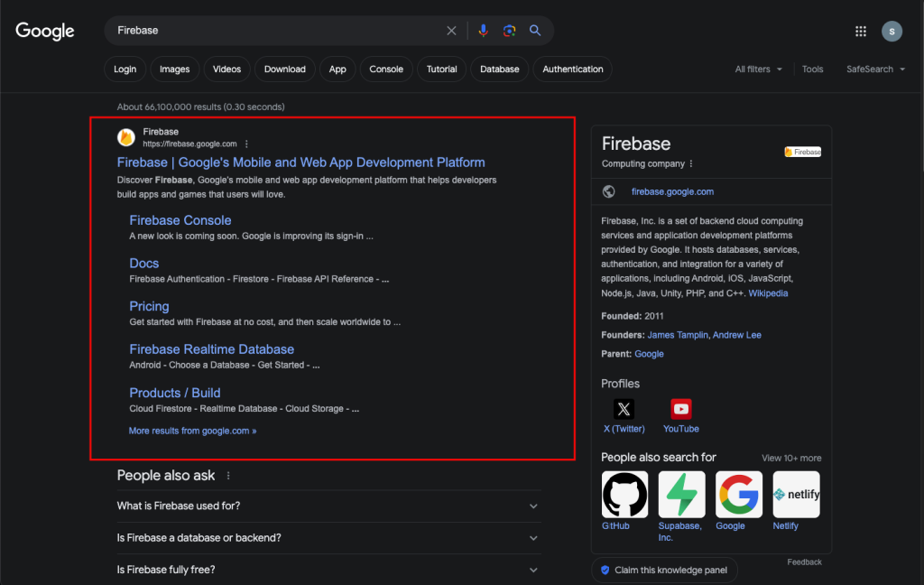
Task: Select the Download filter chip
Action: [x=284, y=69]
